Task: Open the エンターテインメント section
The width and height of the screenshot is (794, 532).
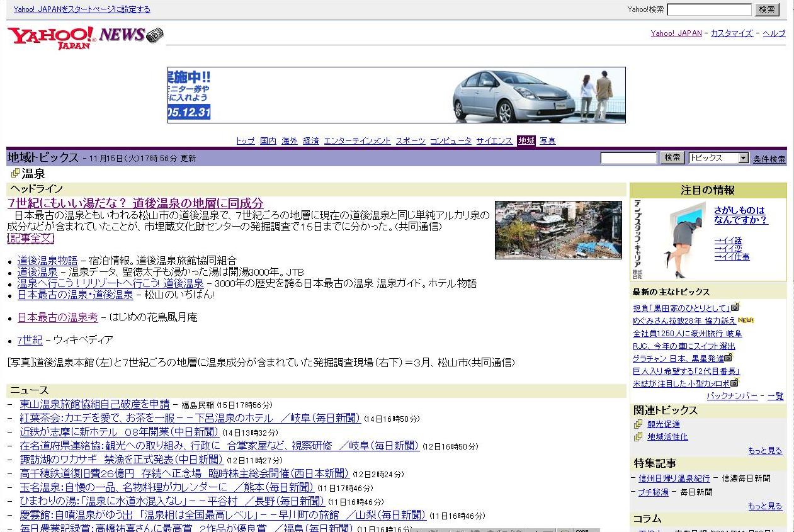Action: [358, 141]
